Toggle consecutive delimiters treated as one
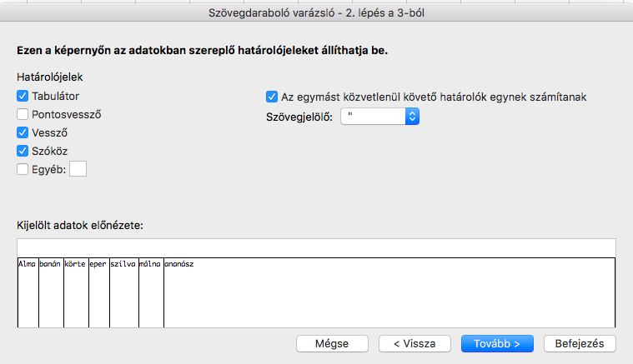The image size is (633, 364). (x=272, y=97)
